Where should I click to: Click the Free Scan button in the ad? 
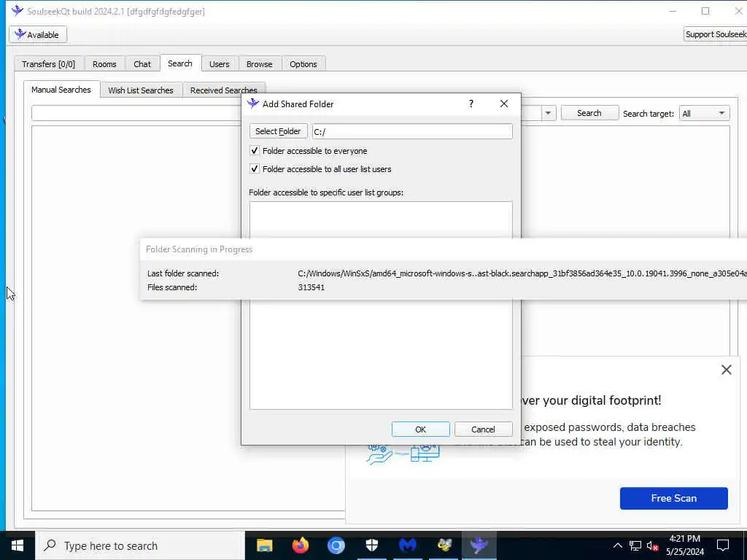pos(673,498)
